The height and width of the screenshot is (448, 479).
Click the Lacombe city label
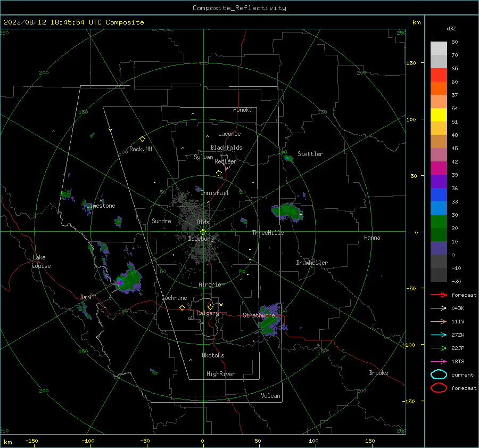pos(229,134)
